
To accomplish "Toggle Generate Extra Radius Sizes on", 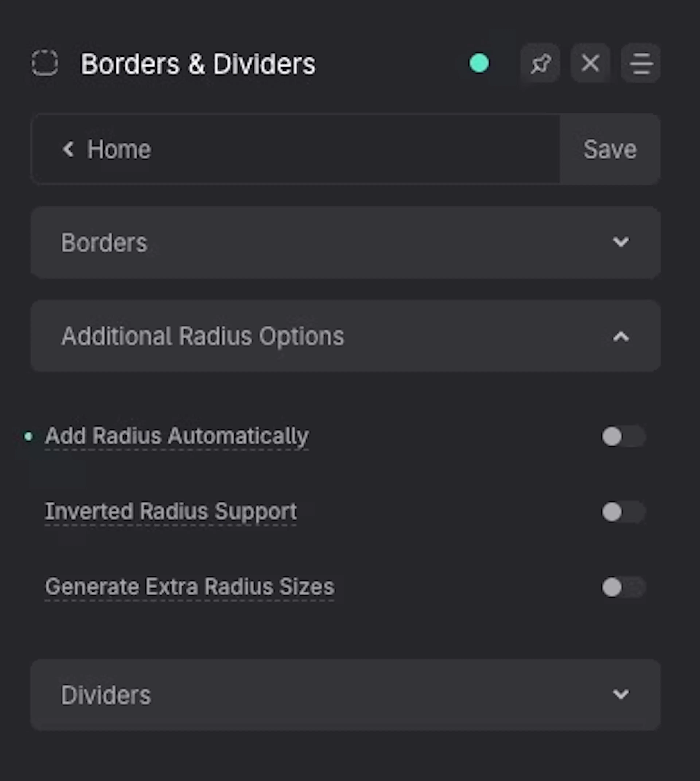I will pyautogui.click(x=623, y=587).
